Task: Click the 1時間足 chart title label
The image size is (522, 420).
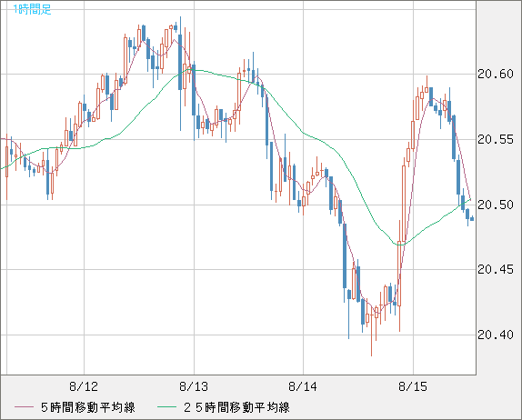Action: point(33,9)
